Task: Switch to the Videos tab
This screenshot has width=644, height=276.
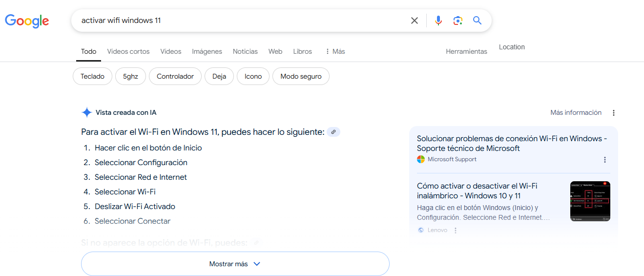Action: tap(171, 51)
